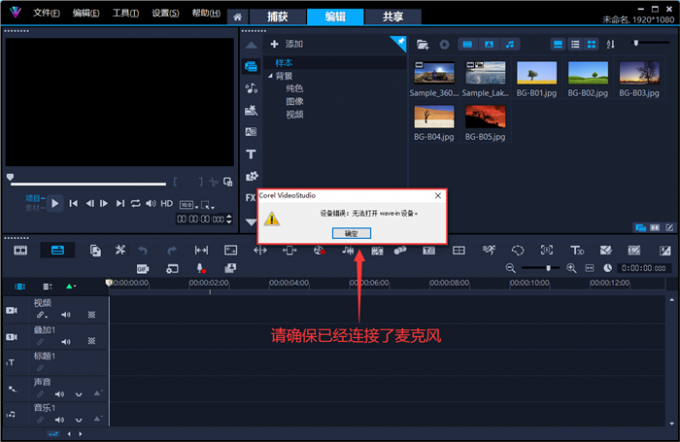
Task: Toggle show videos filter in library
Action: [467, 44]
